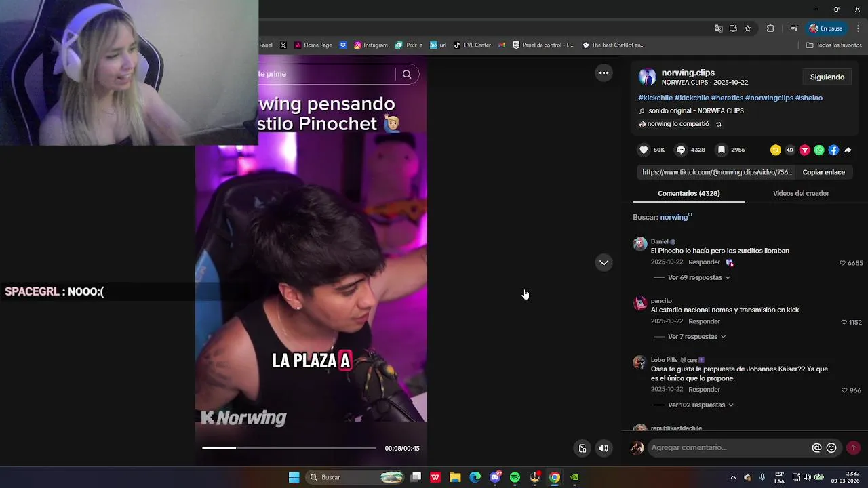Switch to Comentarios (4328) tab
Screen dimensions: 868x488
[688, 193]
